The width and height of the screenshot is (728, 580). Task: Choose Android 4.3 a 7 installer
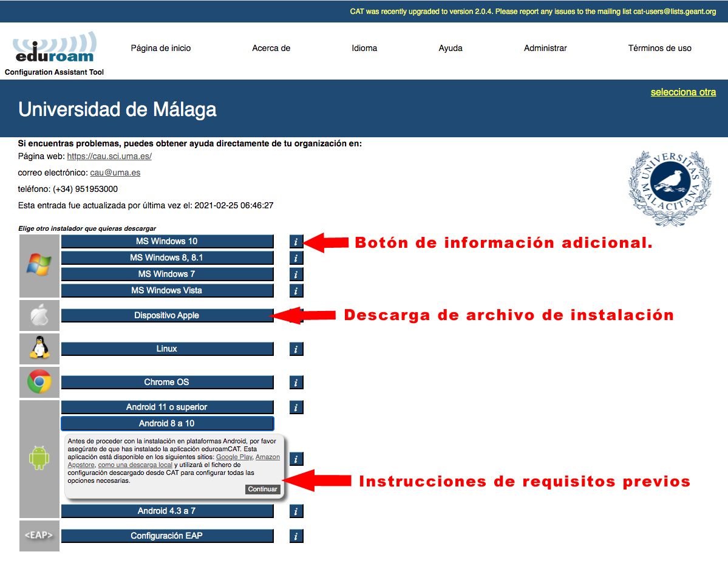pos(167,511)
